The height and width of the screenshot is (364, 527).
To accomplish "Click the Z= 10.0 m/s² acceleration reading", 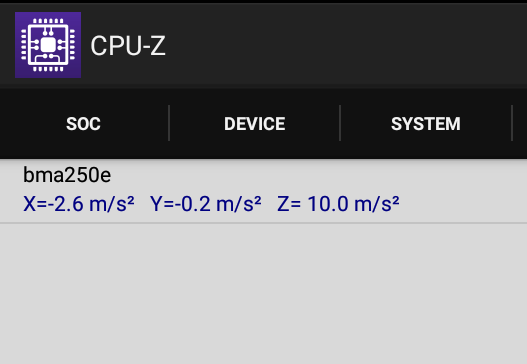I will pos(338,204).
